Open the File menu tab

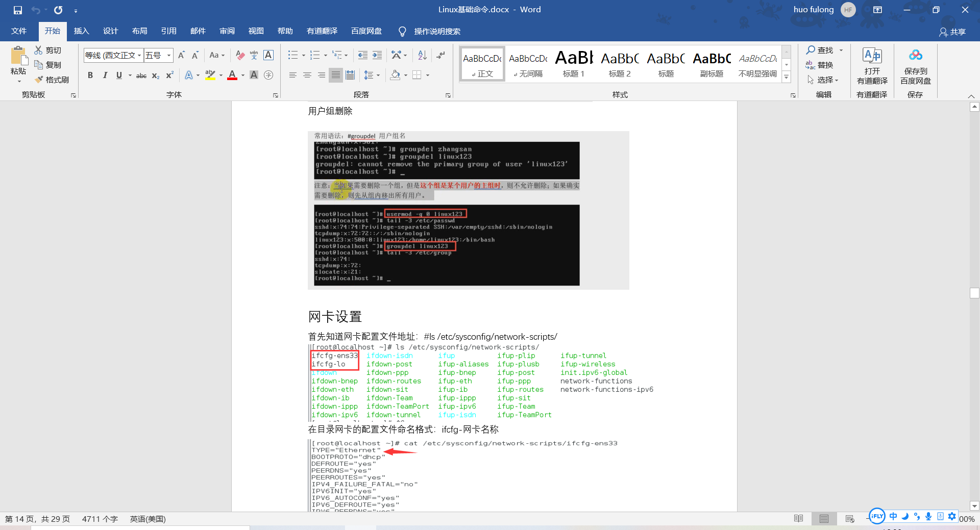(x=19, y=31)
